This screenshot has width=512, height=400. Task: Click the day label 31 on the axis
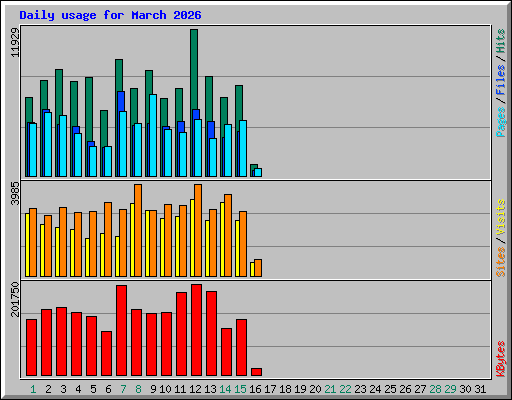click(x=480, y=389)
